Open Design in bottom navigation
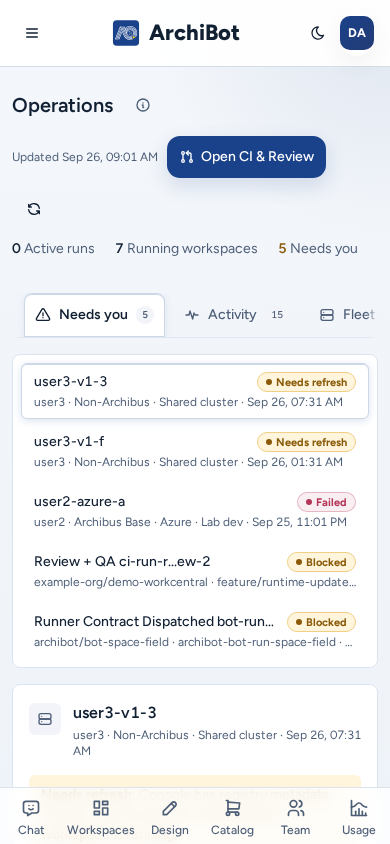The width and height of the screenshot is (390, 844). tap(169, 817)
